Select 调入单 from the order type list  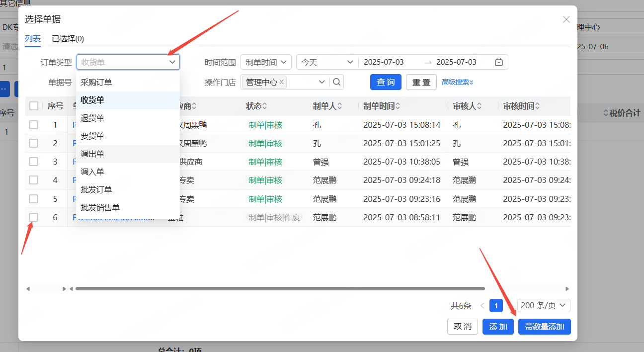(x=128, y=172)
